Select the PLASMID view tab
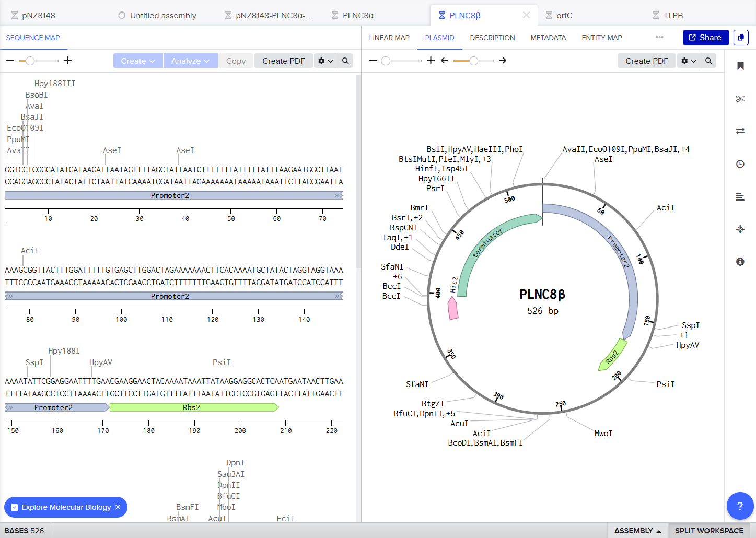Screen dimensions: 756x538 (x=440, y=38)
